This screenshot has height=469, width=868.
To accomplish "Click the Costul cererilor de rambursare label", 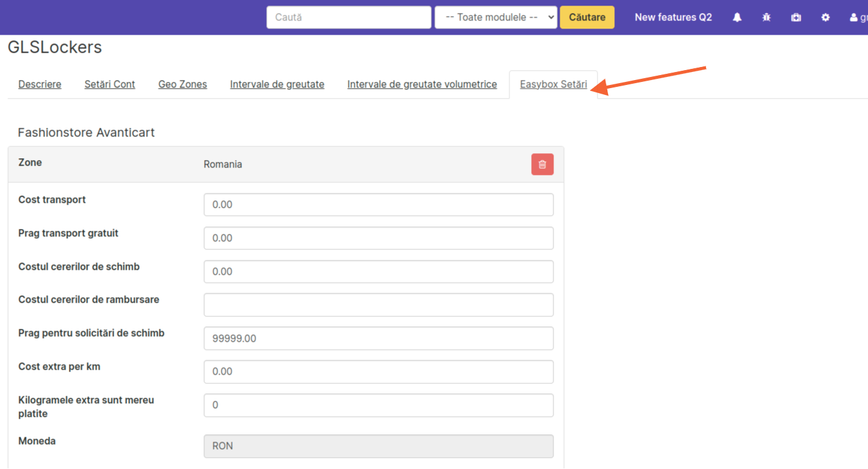I will 89,300.
